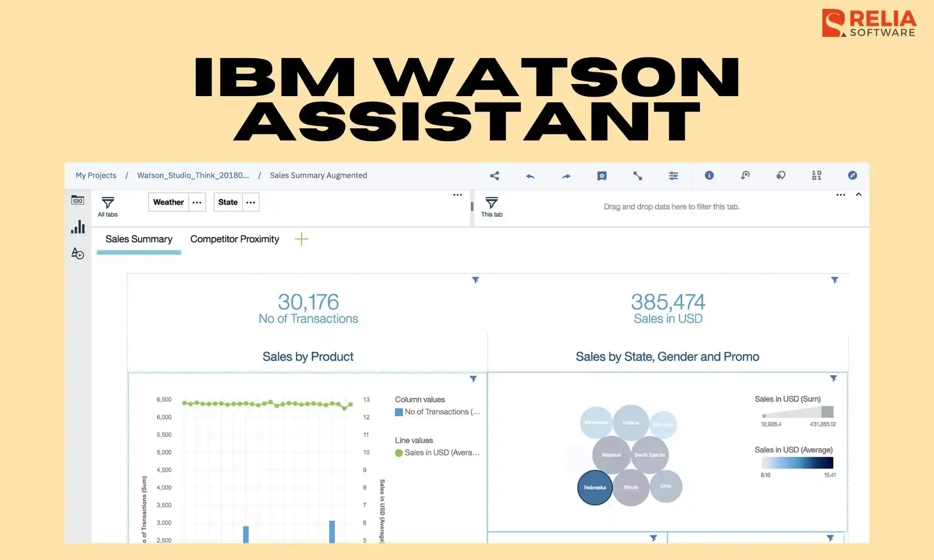The image size is (934, 560).
Task: Click the 30,176 transactions value
Action: [308, 302]
